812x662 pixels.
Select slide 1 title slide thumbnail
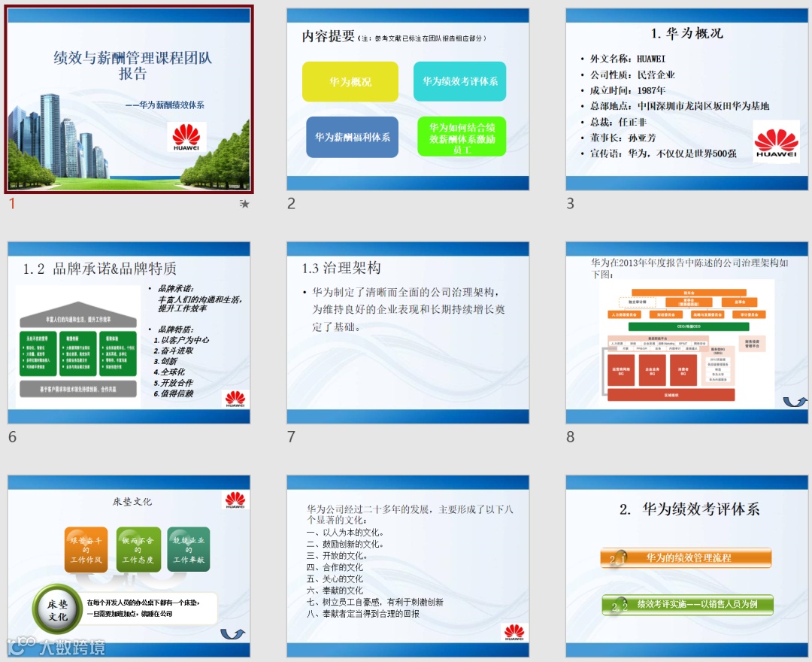click(129, 99)
